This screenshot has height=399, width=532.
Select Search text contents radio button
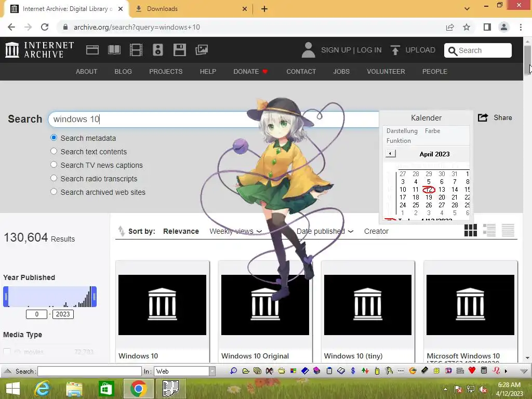(54, 151)
